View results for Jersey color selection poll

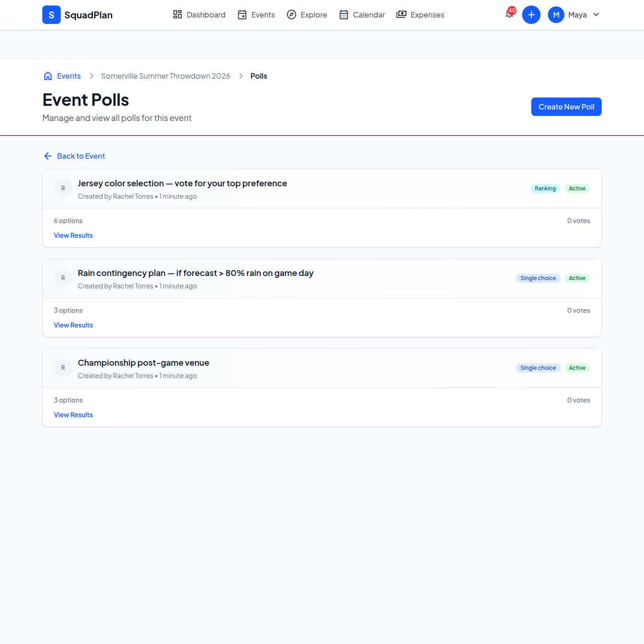pyautogui.click(x=73, y=236)
